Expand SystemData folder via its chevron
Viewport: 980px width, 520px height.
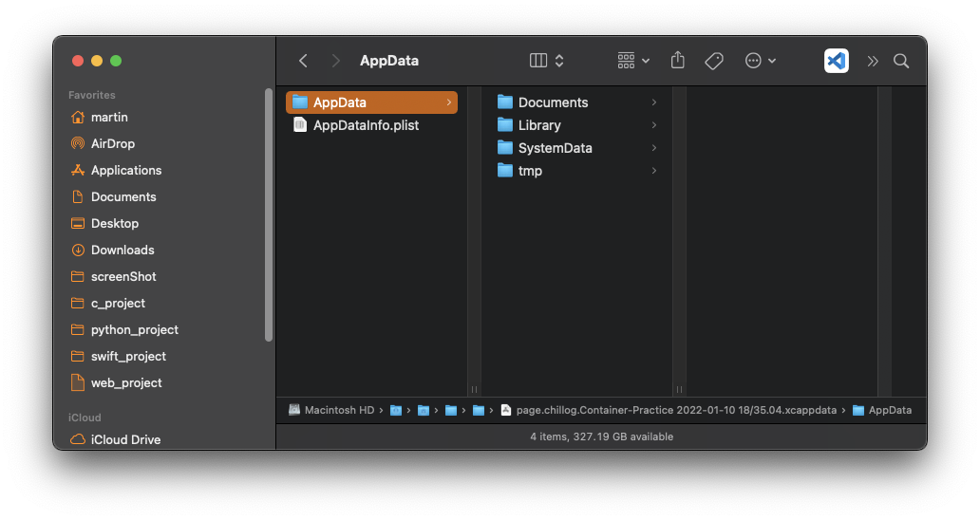(653, 148)
